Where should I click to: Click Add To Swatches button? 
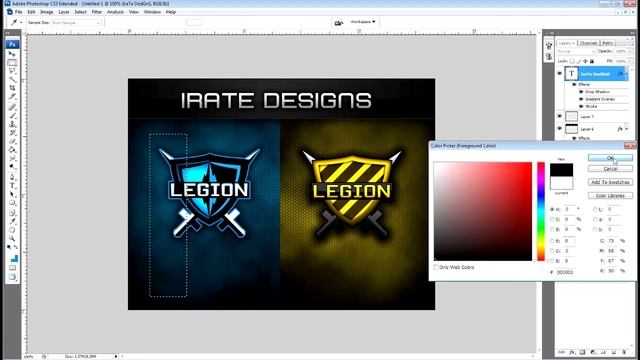[610, 182]
